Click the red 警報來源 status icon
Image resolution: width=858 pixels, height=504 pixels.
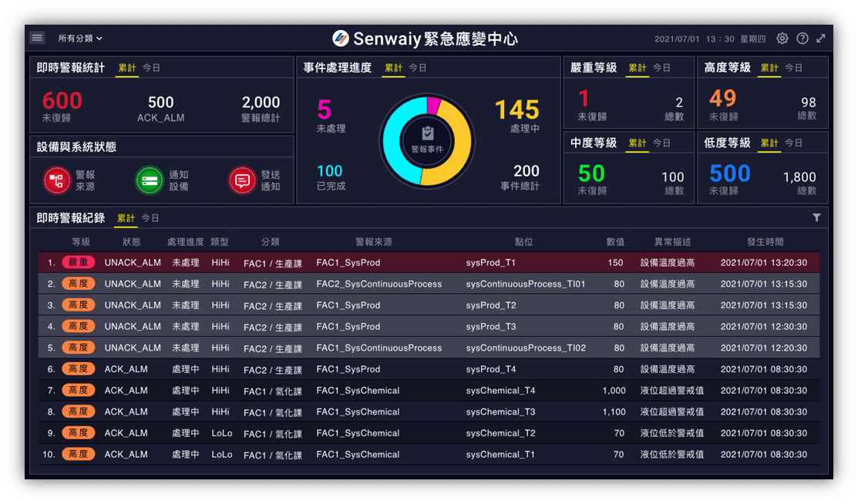pyautogui.click(x=56, y=180)
